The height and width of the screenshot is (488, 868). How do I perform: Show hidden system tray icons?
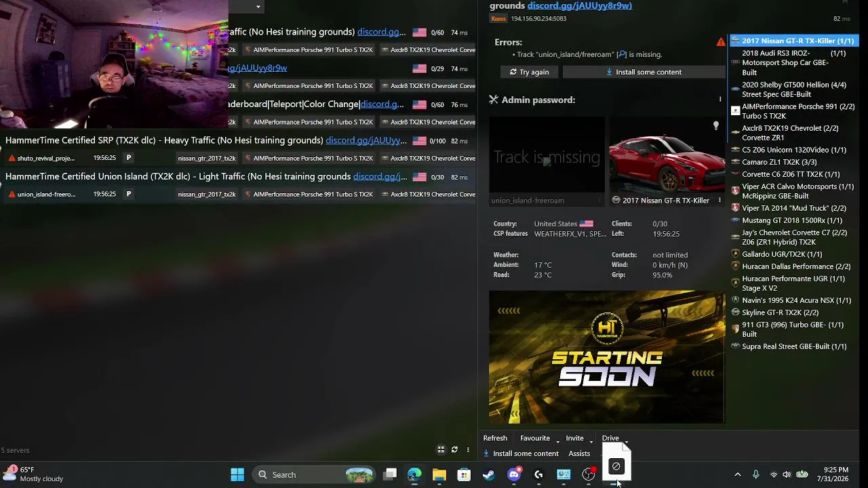738,474
